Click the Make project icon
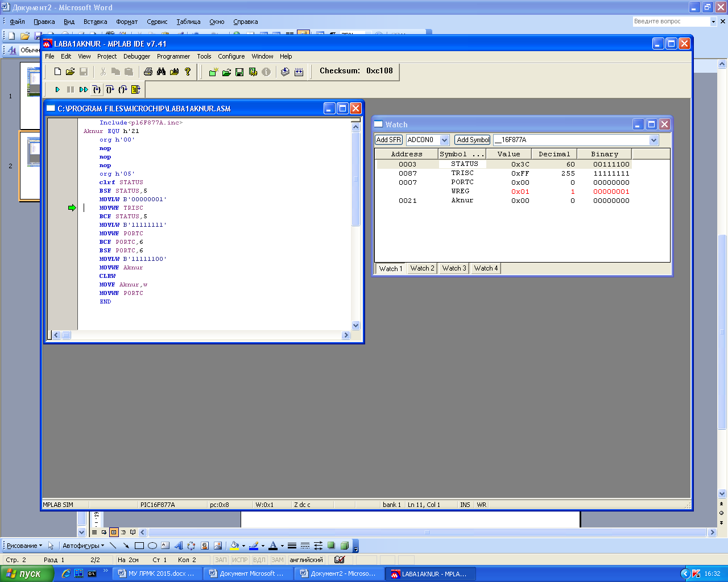Screen dimensions: 728x582 (286, 72)
